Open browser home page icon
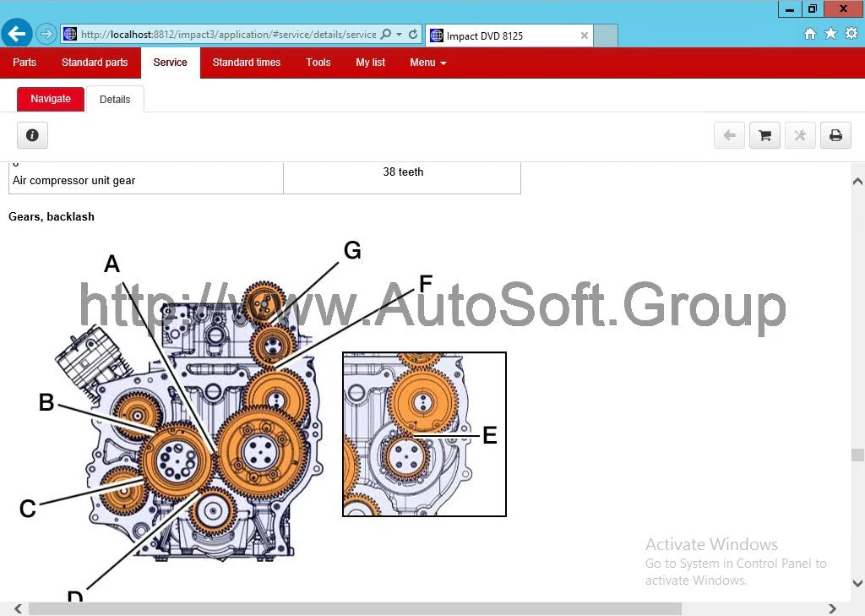This screenshot has height=616, width=865. point(809,34)
